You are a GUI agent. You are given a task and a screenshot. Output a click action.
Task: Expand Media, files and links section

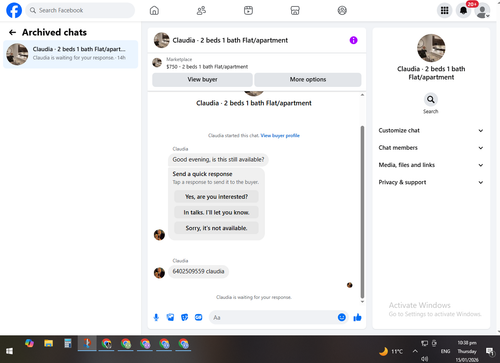coord(431,165)
